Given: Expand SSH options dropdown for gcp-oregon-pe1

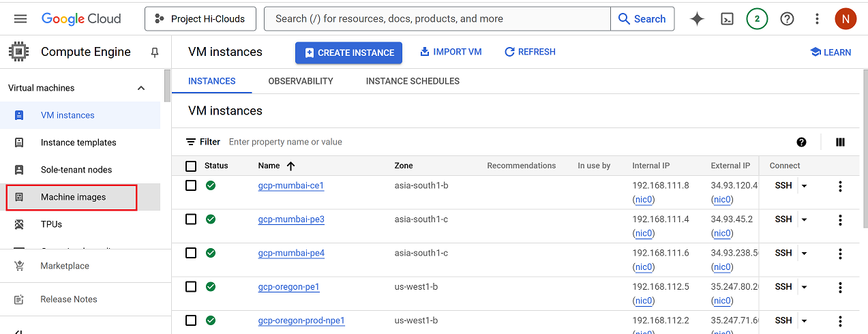Looking at the screenshot, I should click(804, 288).
